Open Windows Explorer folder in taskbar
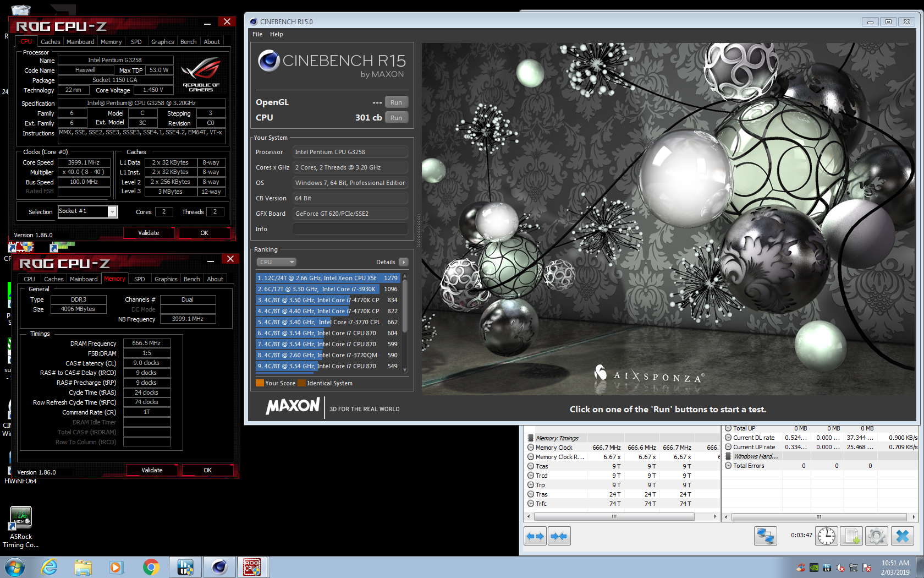 (83, 567)
